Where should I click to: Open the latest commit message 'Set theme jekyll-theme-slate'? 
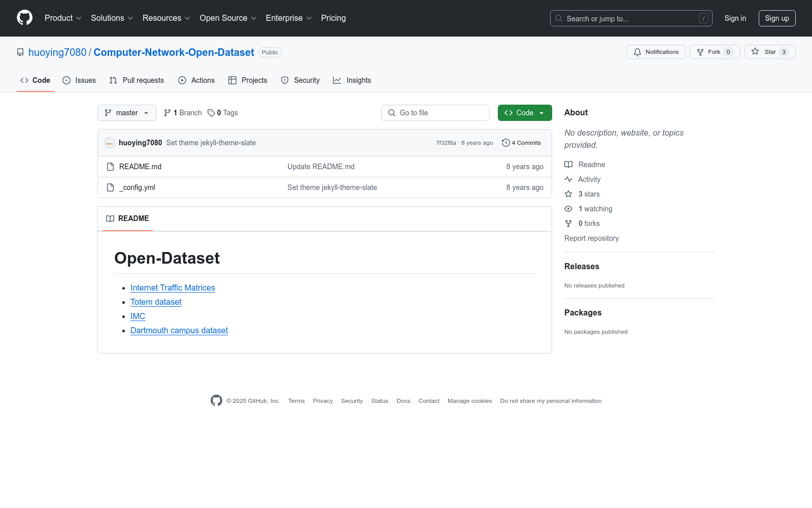point(211,143)
